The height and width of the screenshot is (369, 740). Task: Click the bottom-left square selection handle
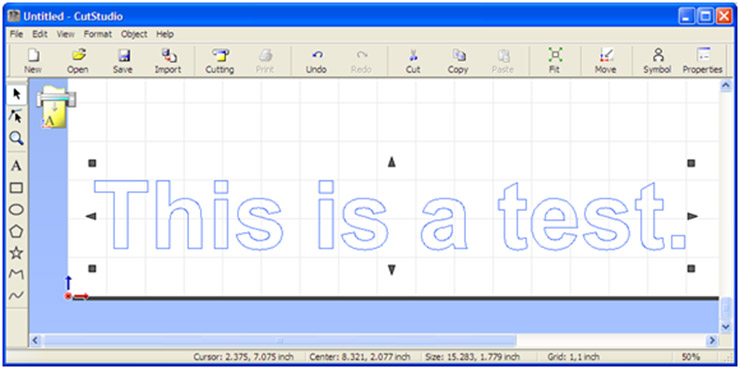tap(92, 268)
